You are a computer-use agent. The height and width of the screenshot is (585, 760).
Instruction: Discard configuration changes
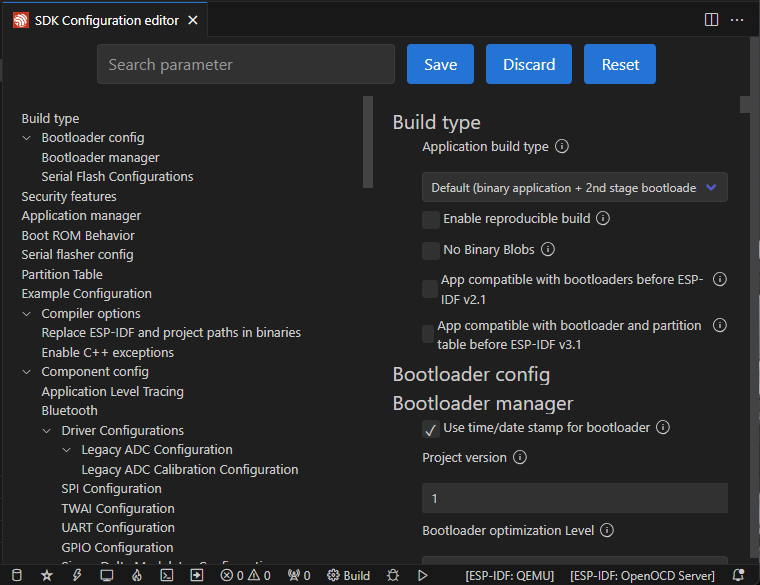529,64
